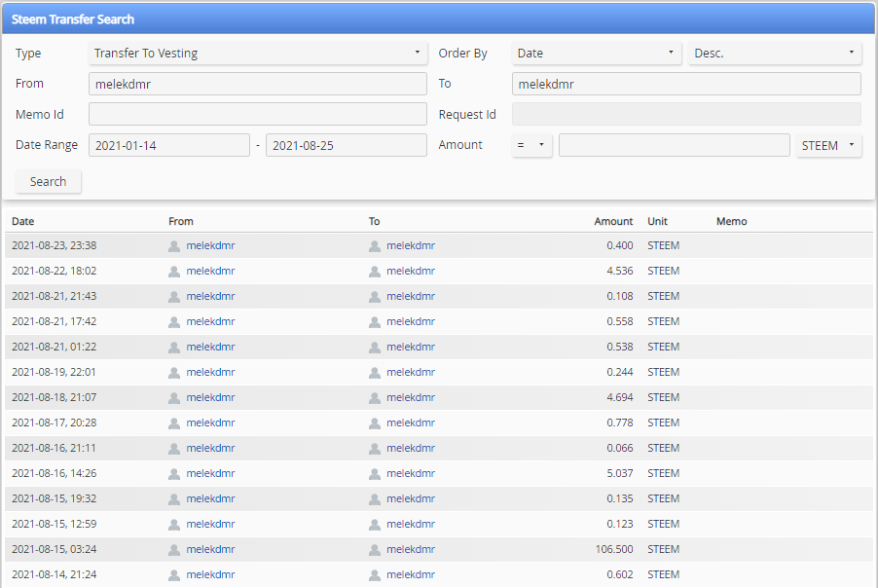Image resolution: width=878 pixels, height=588 pixels.
Task: Open the STEEM currency unit dropdown
Action: click(828, 145)
